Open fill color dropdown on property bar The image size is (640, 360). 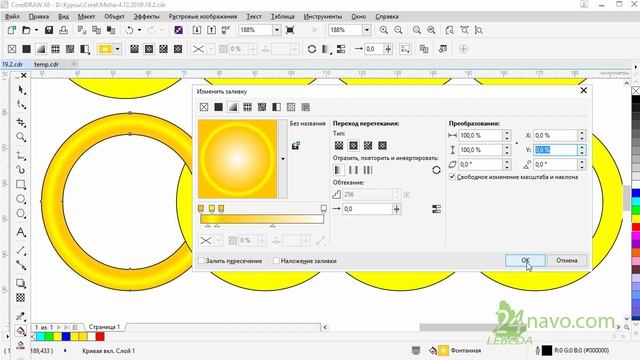[118, 49]
